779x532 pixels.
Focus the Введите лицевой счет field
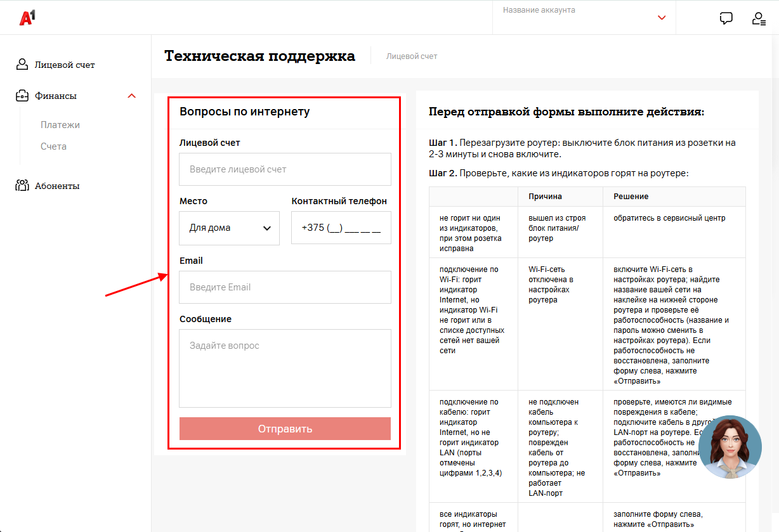pos(285,169)
